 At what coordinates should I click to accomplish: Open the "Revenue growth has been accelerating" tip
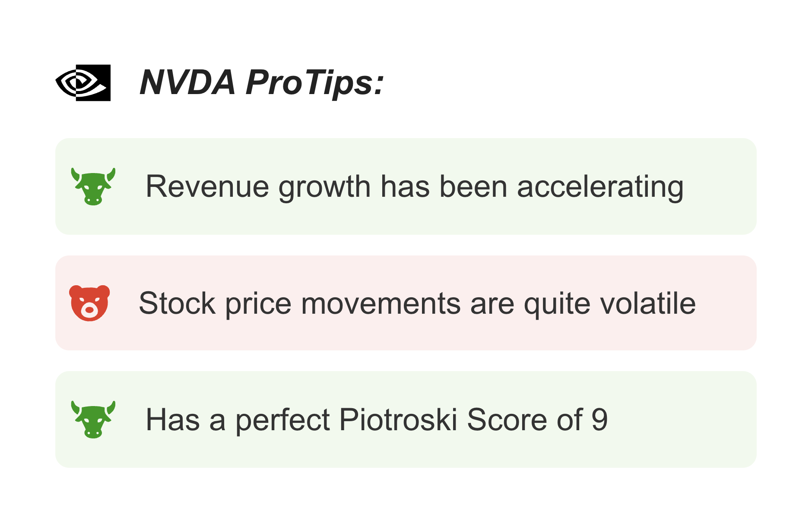pos(406,186)
